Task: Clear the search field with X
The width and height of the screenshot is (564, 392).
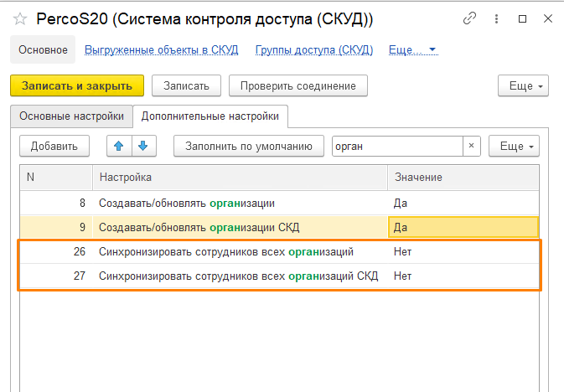Action: [471, 146]
